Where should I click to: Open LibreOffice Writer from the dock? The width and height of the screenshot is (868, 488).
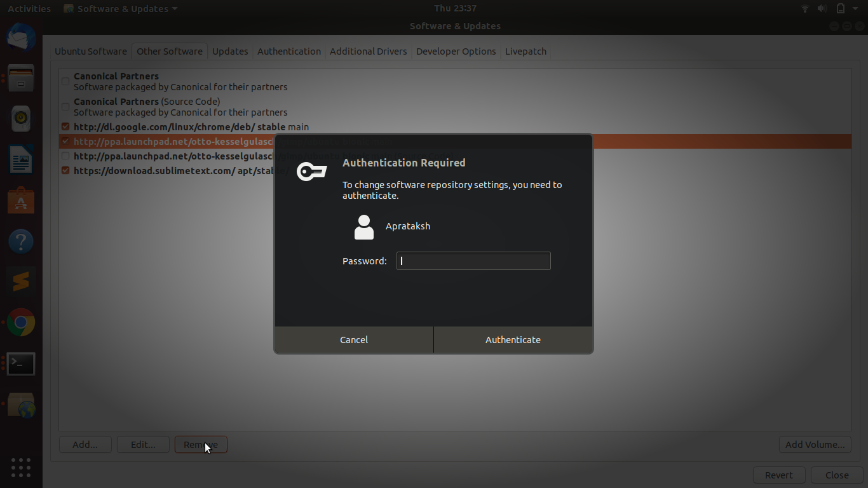click(21, 159)
